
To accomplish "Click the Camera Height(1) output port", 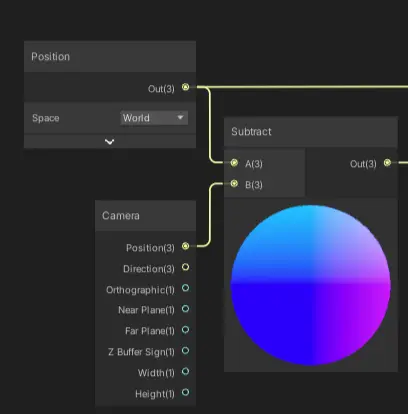I will click(x=186, y=393).
